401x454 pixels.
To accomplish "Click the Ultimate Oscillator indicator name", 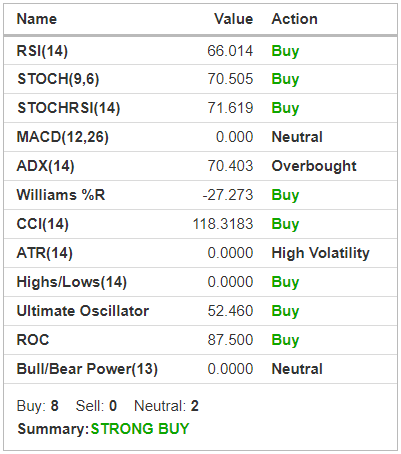I will (83, 311).
